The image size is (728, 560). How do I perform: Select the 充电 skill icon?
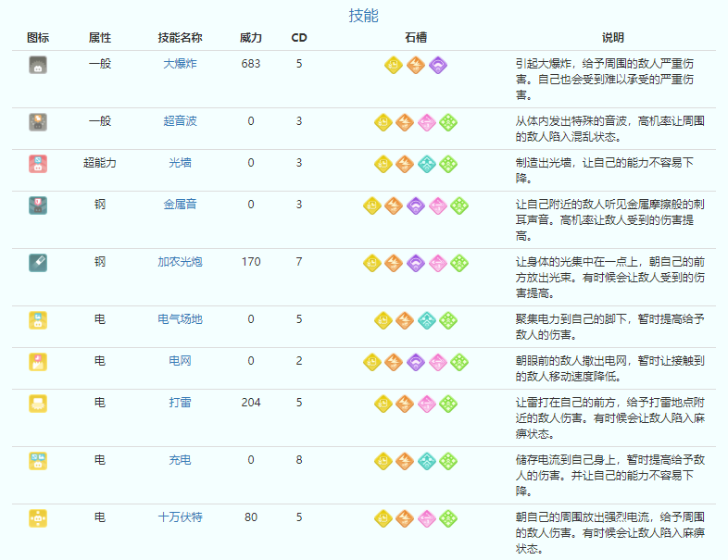point(38,460)
